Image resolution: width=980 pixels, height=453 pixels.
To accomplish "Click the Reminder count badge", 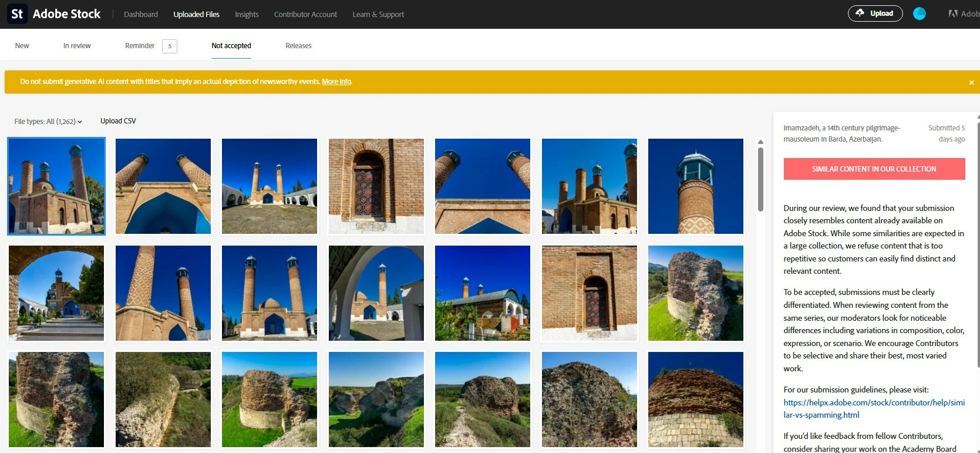I will pos(170,46).
